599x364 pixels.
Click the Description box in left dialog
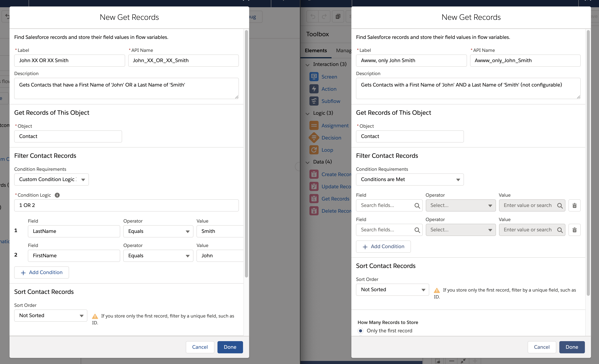pos(126,88)
